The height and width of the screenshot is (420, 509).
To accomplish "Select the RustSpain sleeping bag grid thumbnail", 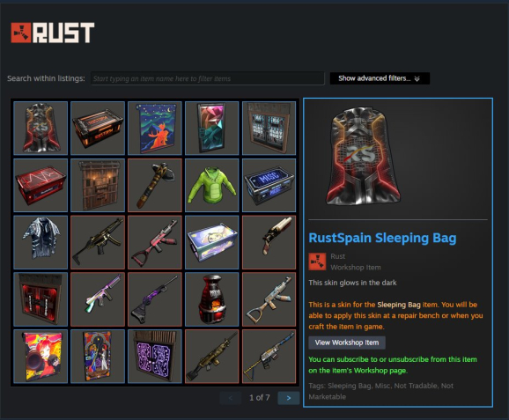I will 41,128.
